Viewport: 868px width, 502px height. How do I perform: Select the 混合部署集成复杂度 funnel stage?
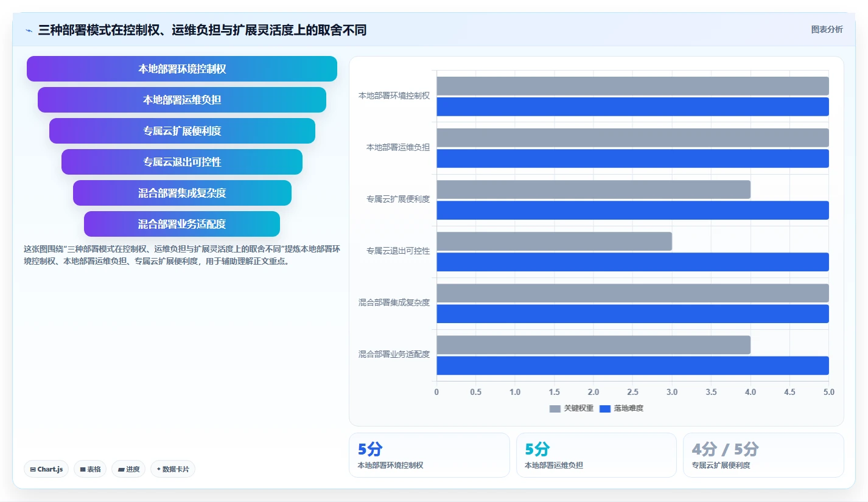click(182, 193)
